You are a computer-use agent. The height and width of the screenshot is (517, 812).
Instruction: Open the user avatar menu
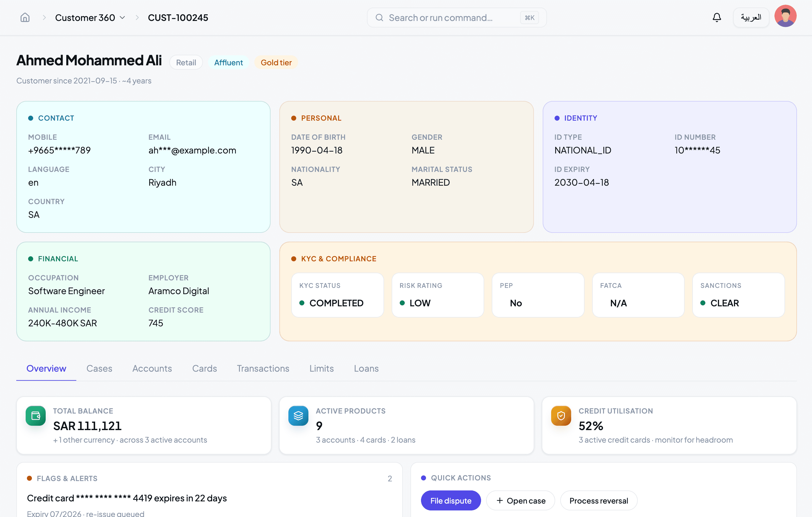(785, 16)
